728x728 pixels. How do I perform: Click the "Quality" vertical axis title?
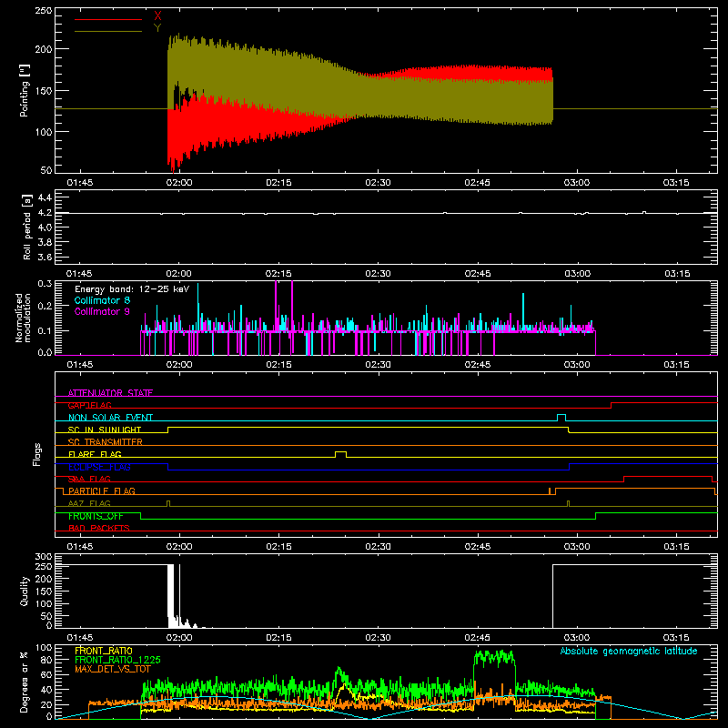tap(25, 591)
